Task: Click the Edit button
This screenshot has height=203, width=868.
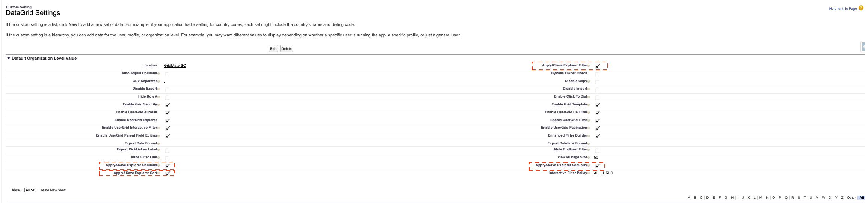Action: point(273,49)
